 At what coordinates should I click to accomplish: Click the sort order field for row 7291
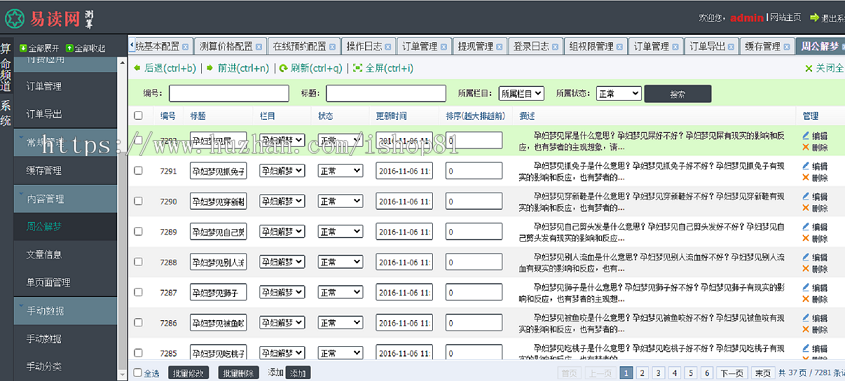click(x=474, y=171)
